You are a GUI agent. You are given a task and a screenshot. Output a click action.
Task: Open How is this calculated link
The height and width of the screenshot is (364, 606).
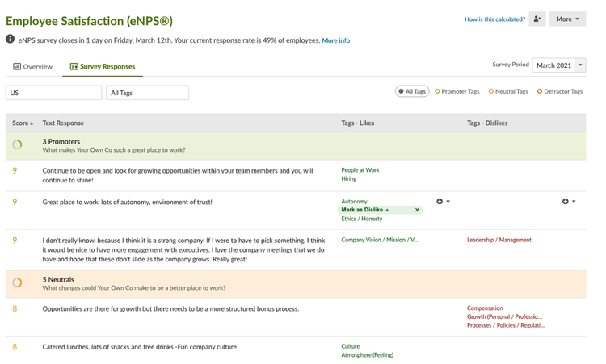click(494, 19)
